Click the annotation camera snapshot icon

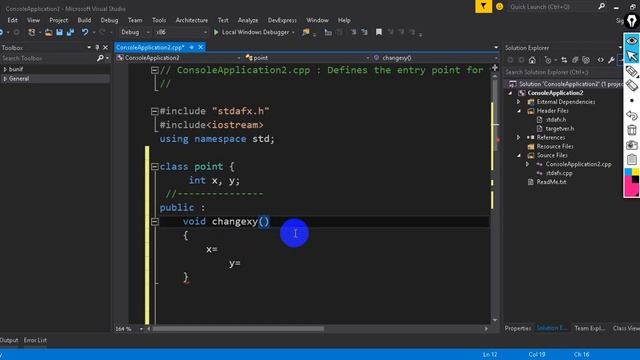click(632, 145)
